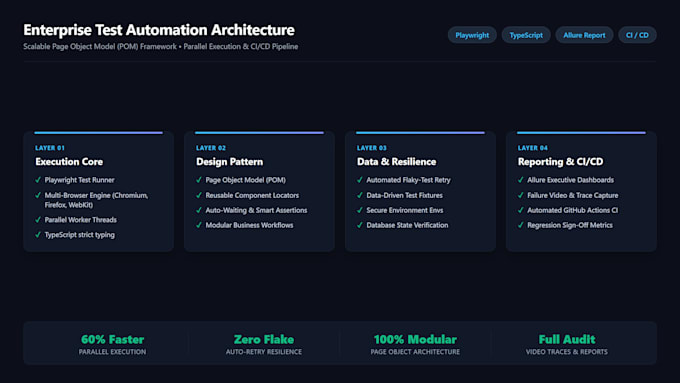Click the Zero Flake metric
680x383 pixels.
[x=264, y=339]
